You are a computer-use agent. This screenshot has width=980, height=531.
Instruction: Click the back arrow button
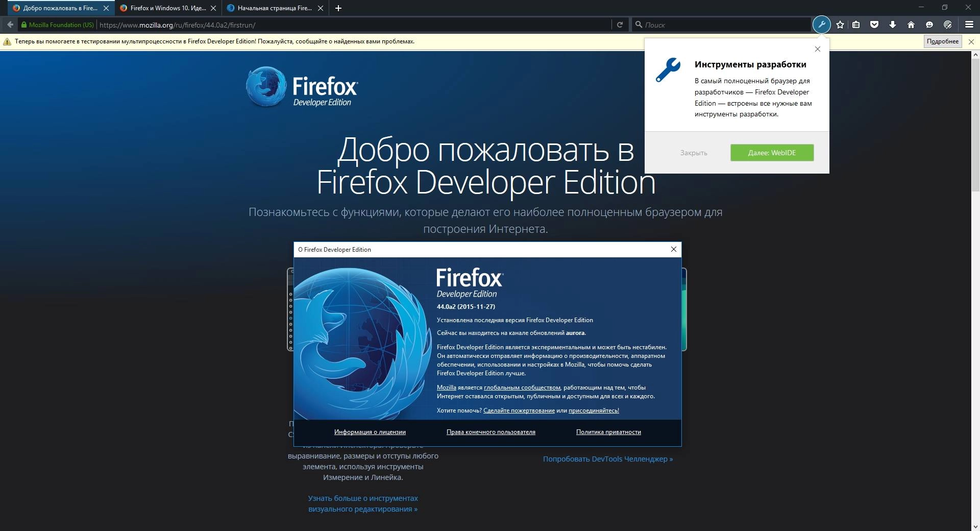pyautogui.click(x=10, y=25)
